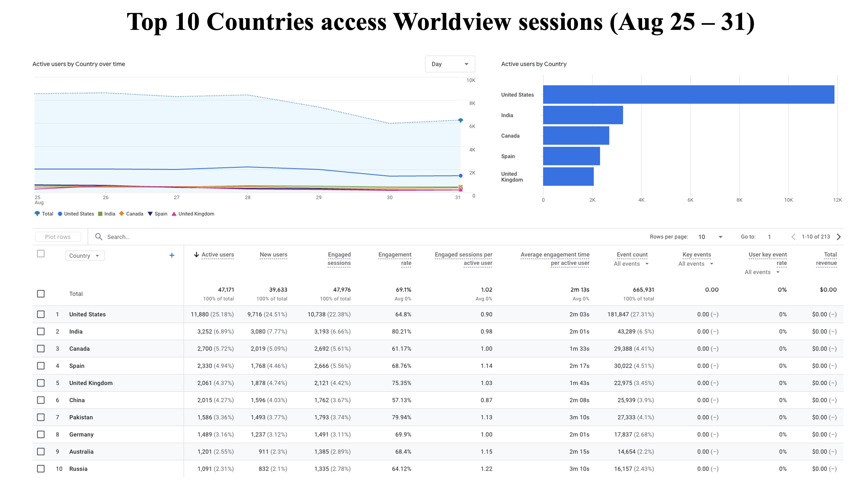Click the United Kingdom triangle legend icon
Image resolution: width=868 pixels, height=487 pixels.
pos(174,214)
